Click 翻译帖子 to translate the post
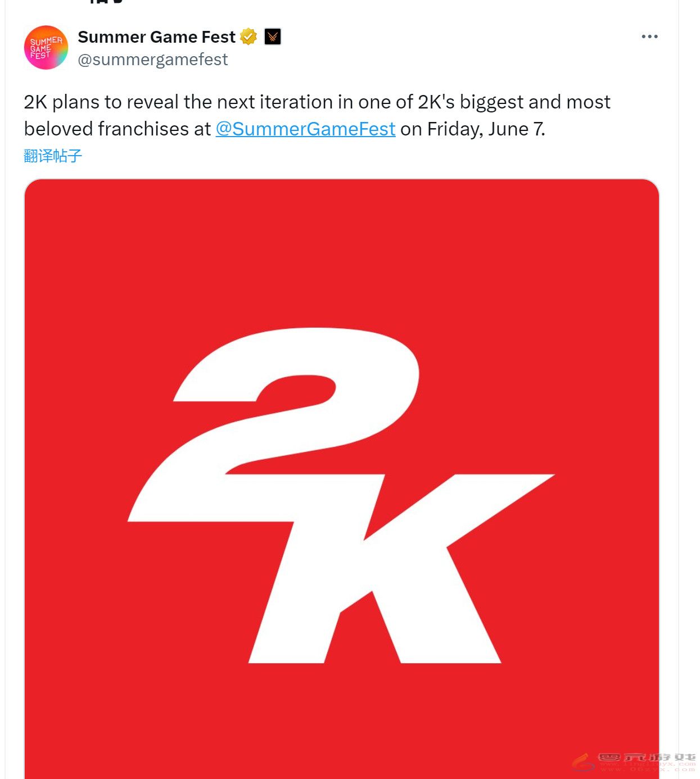The image size is (700, 779). tap(53, 156)
